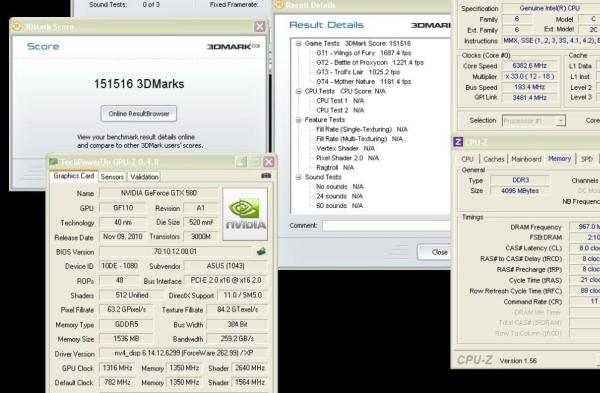This screenshot has height=393, width=600.
Task: Click the GPU-Z title bar app icon
Action: (53, 162)
